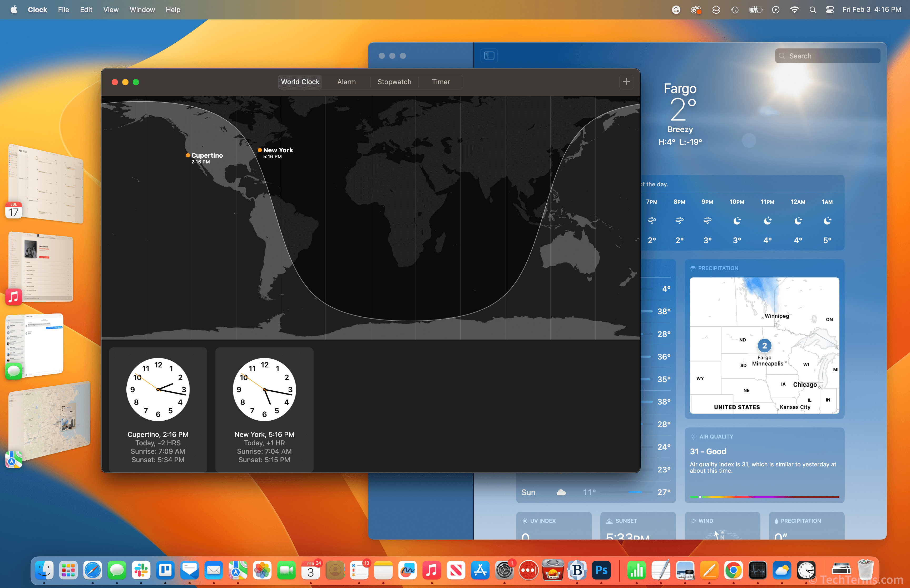Click the air quality color scale
The width and height of the screenshot is (910, 588).
(764, 497)
